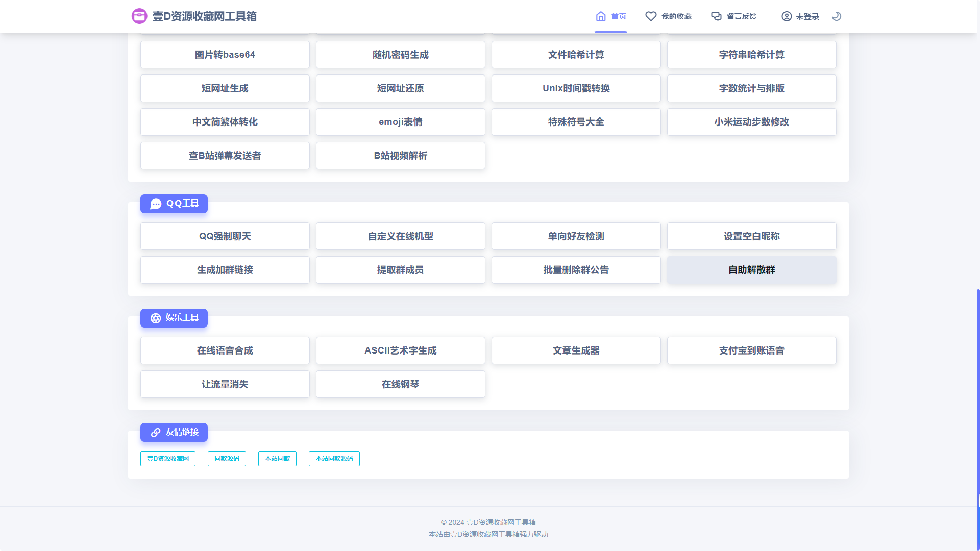This screenshot has height=551, width=980.
Task: Open the 图片转base64 tool
Action: pos(225,55)
